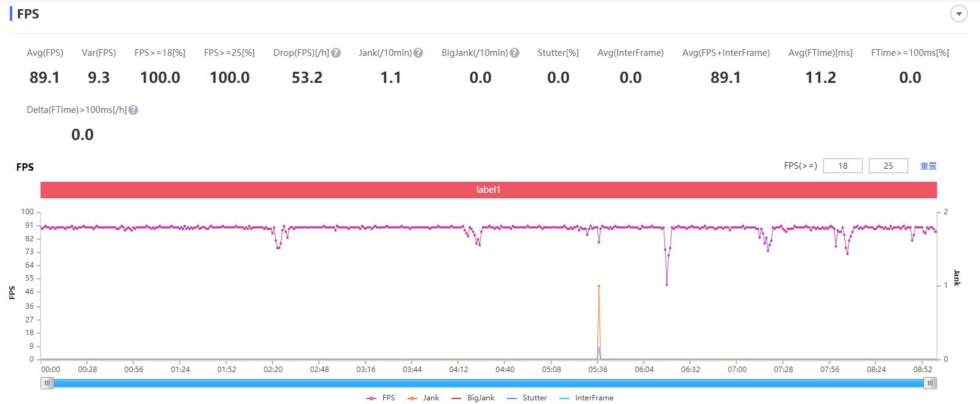Viewport: 980px width, 404px height.
Task: Grab the left handle of the time range slider
Action: coord(47,383)
